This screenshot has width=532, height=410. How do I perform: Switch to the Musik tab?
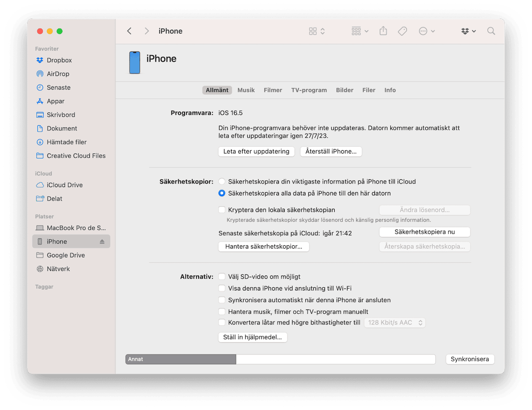[x=246, y=90]
